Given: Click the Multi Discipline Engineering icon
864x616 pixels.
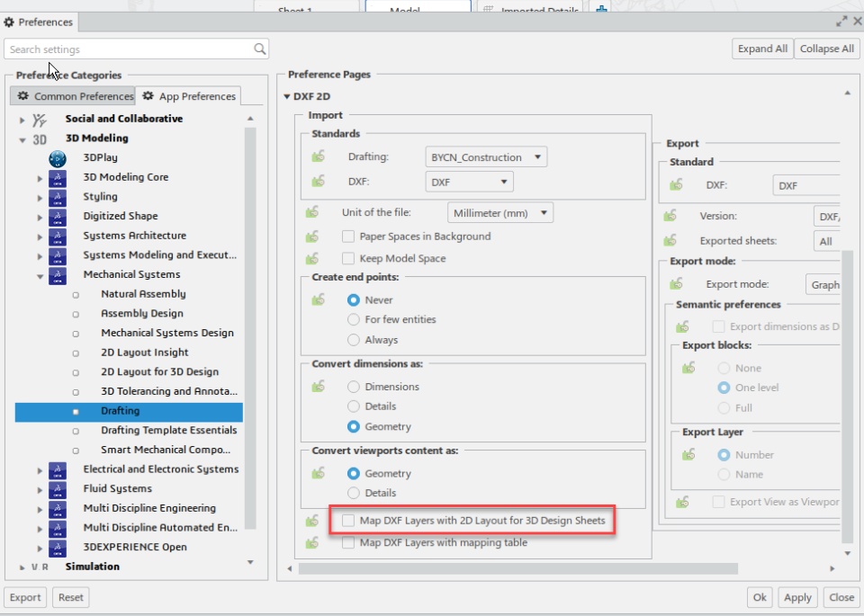Looking at the screenshot, I should pos(58,509).
